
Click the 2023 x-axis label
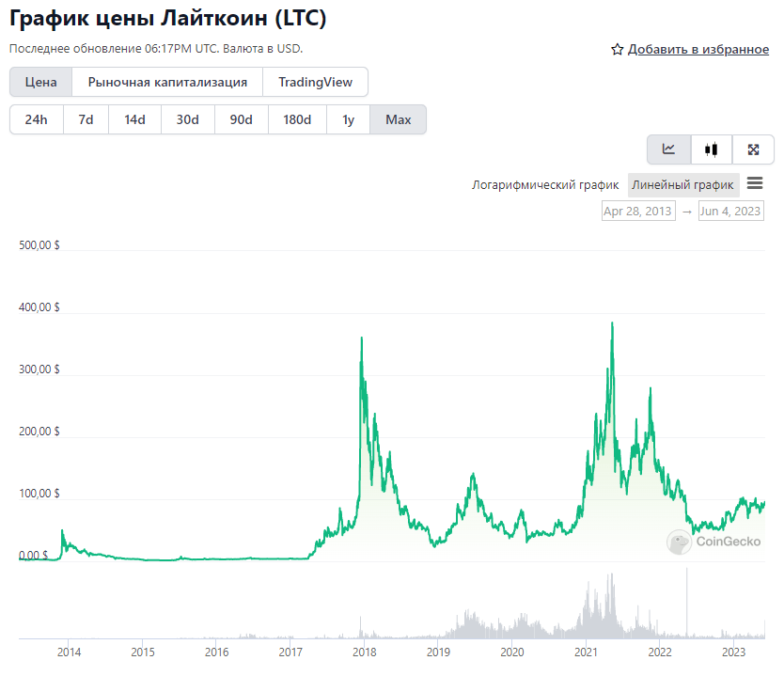(x=733, y=652)
